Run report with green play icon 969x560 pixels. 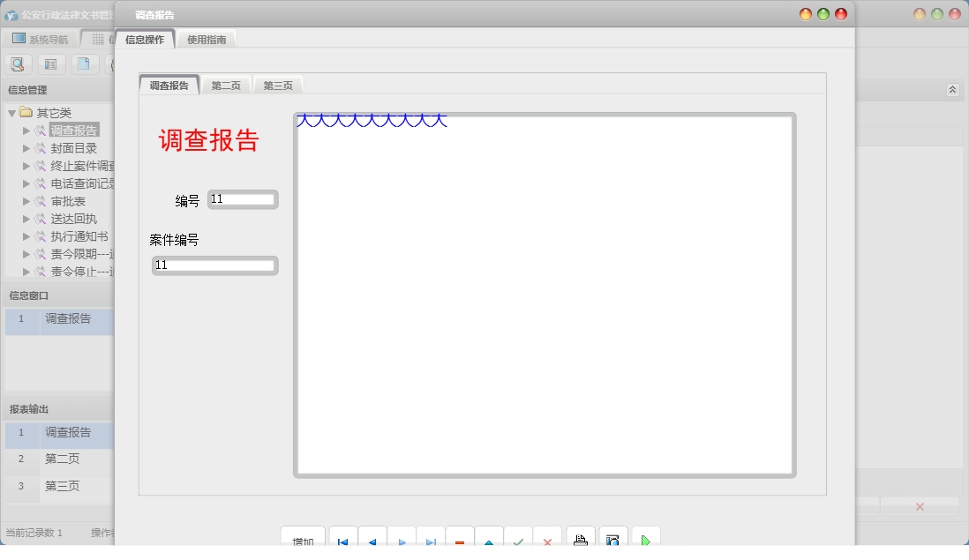pos(645,539)
